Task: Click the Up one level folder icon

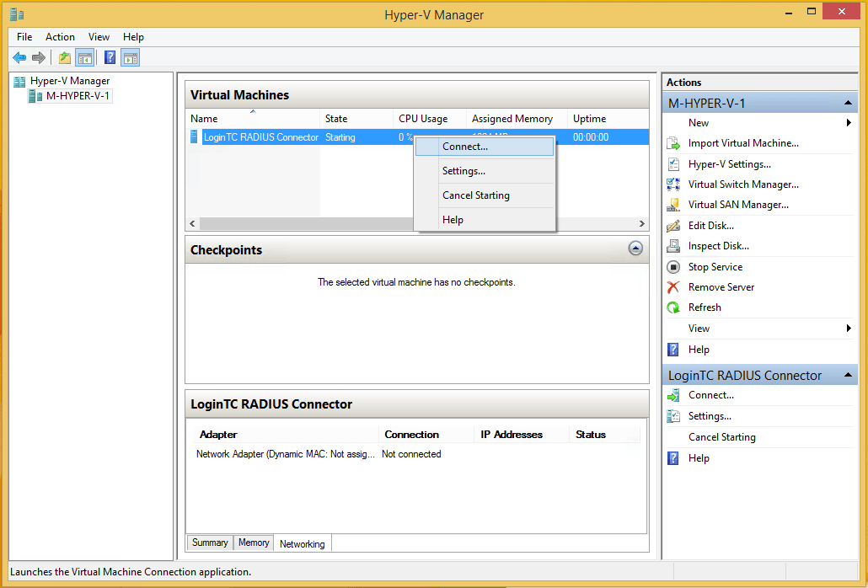Action: (x=65, y=57)
